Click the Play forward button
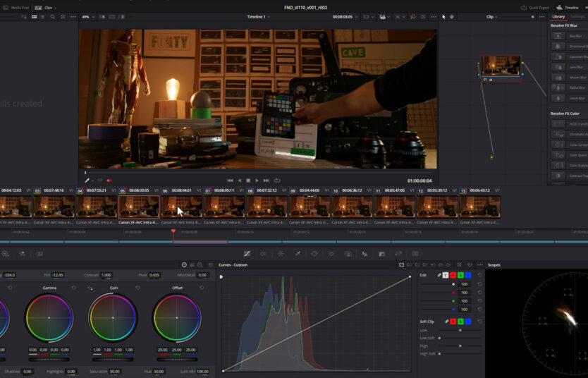 pos(257,181)
